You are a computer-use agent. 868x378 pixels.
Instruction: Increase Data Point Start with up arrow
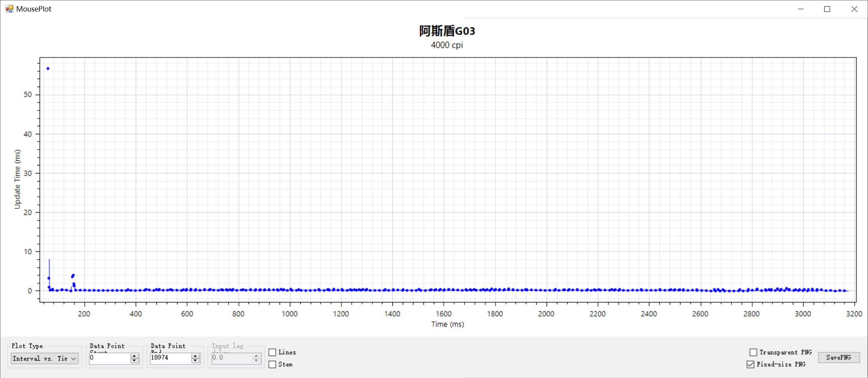pos(134,356)
